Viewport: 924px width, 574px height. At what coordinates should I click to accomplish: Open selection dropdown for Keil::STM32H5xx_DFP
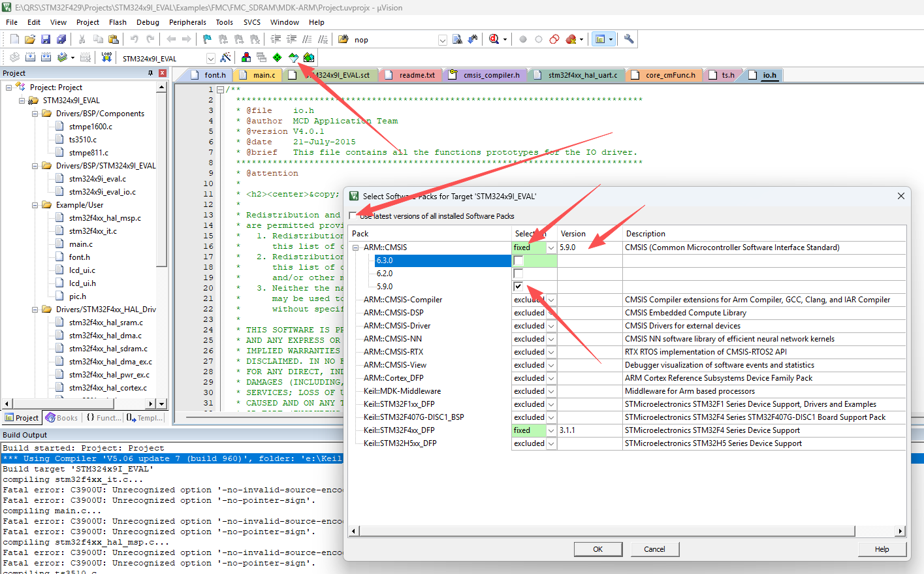coord(551,443)
